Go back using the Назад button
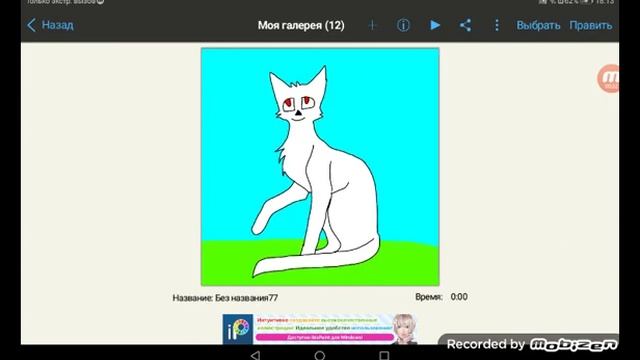The height and width of the screenshot is (360, 640). [x=50, y=25]
